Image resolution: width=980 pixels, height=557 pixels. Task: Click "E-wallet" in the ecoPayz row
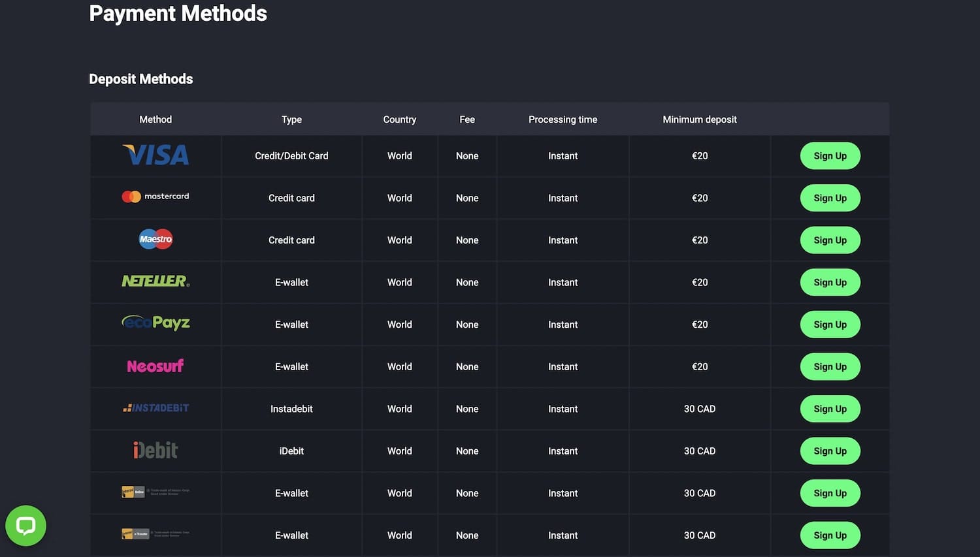click(x=291, y=325)
